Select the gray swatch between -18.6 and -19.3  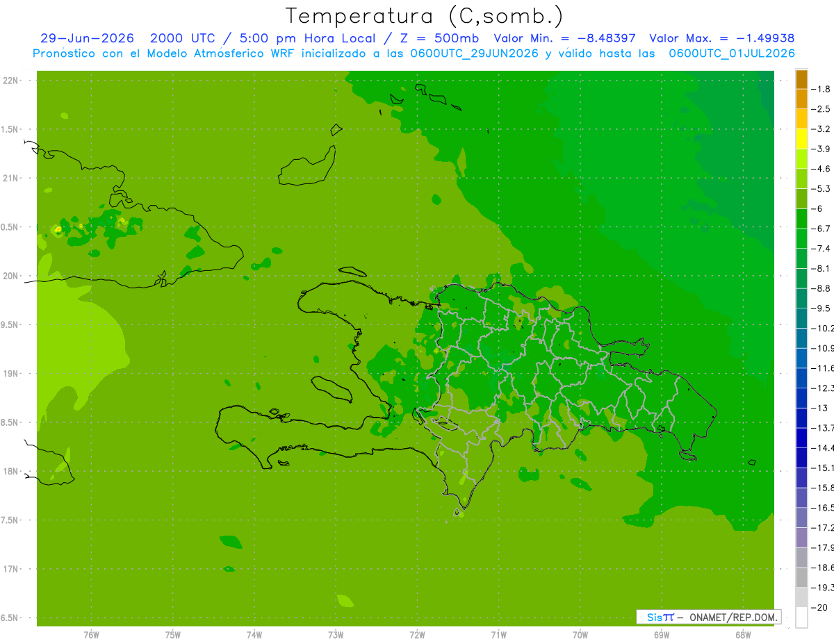point(801,577)
